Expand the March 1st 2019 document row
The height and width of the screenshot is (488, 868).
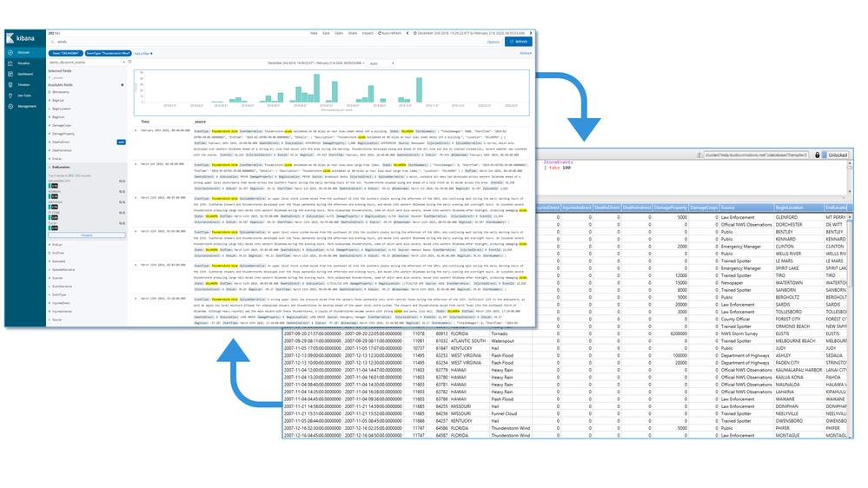[x=136, y=164]
